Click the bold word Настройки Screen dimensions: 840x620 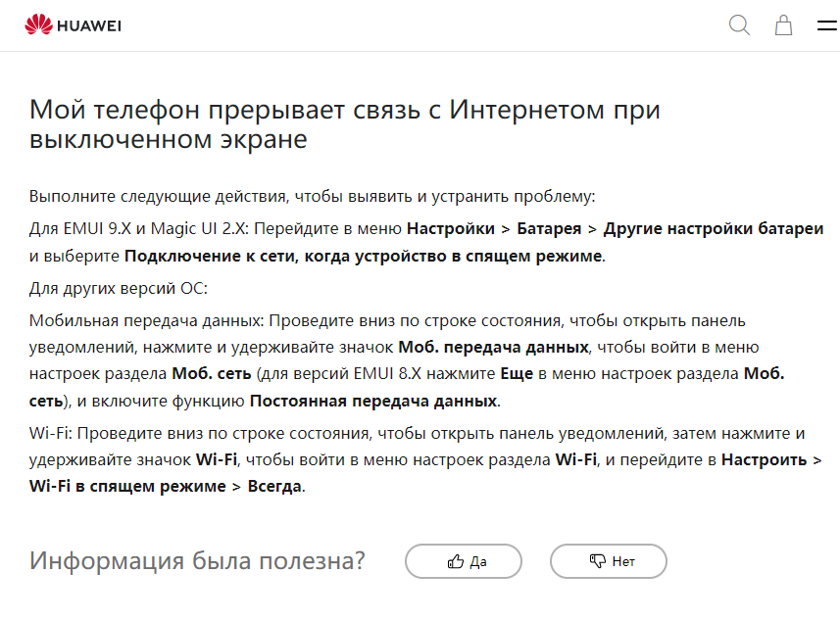point(451,228)
